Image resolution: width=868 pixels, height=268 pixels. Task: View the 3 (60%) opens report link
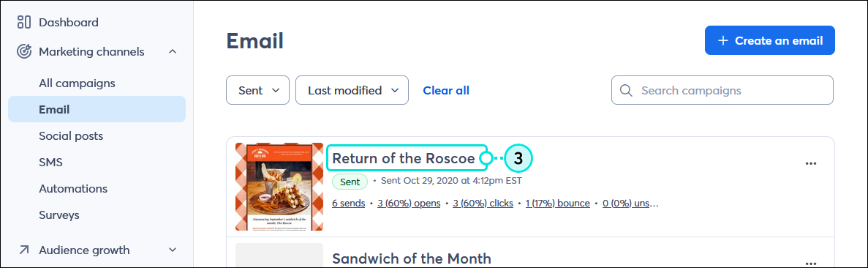409,204
